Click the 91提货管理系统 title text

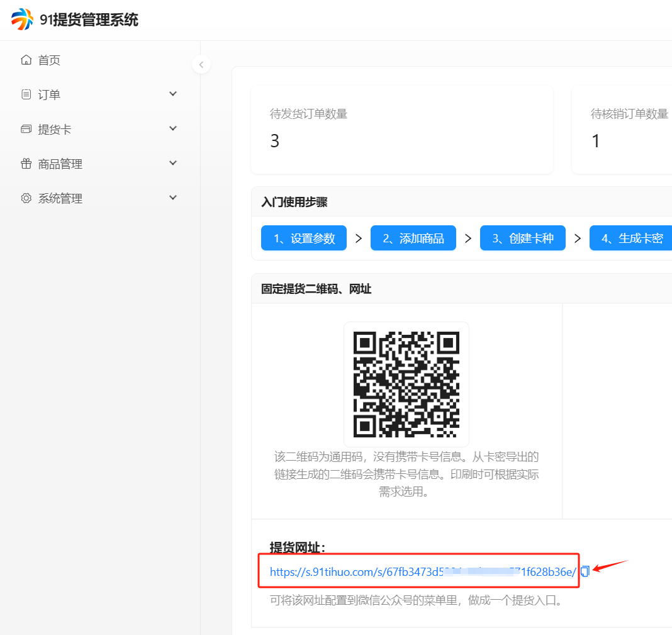[89, 20]
